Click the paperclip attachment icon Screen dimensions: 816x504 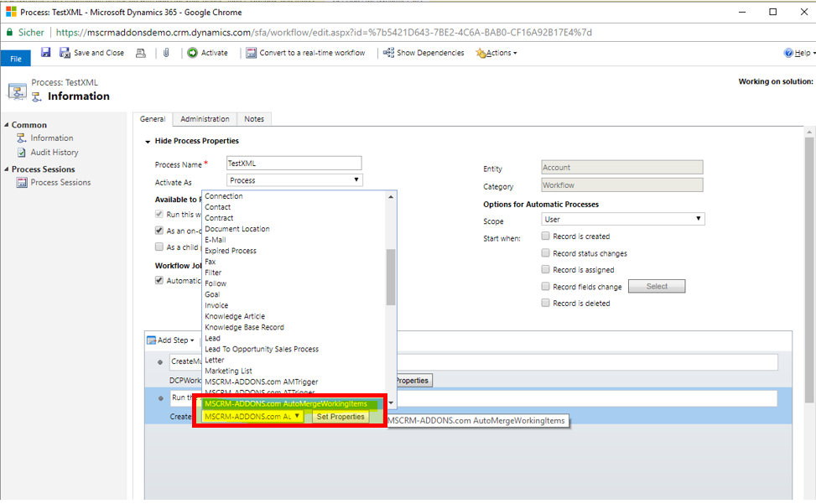pos(166,53)
